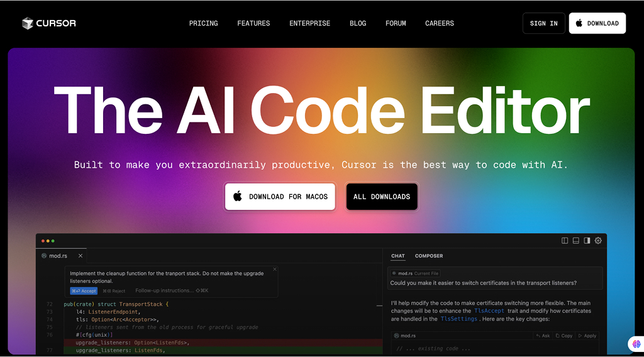Click the mod.rs Current File chip
Viewport: 644px width, 357px height.
415,273
